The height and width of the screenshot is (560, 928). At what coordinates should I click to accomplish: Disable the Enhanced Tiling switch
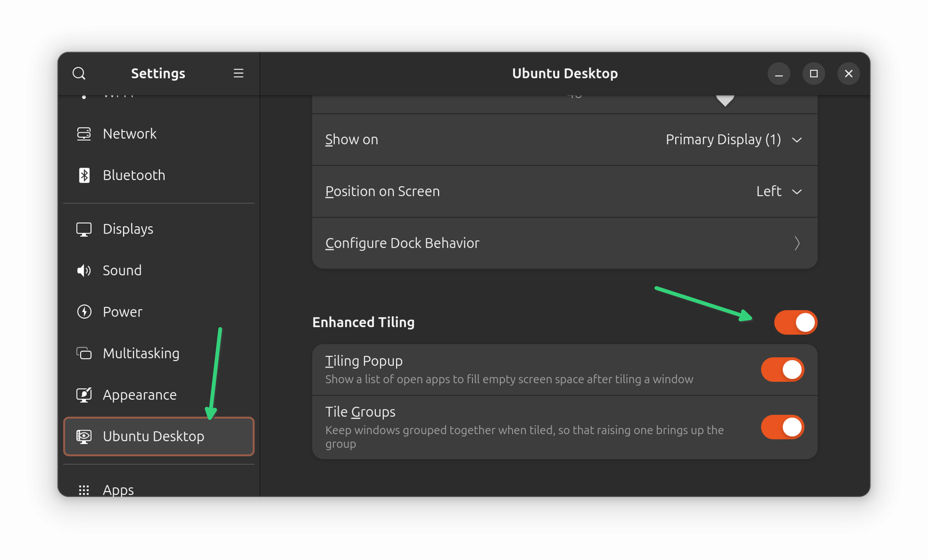[x=795, y=322]
